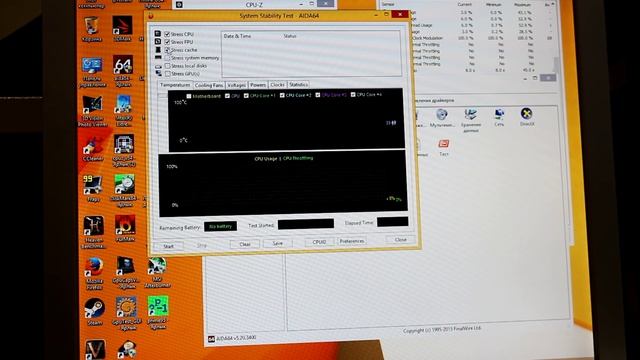Open the Тест benchmark icon in AIDA64
Viewport: 640px width, 360px height.
(444, 147)
